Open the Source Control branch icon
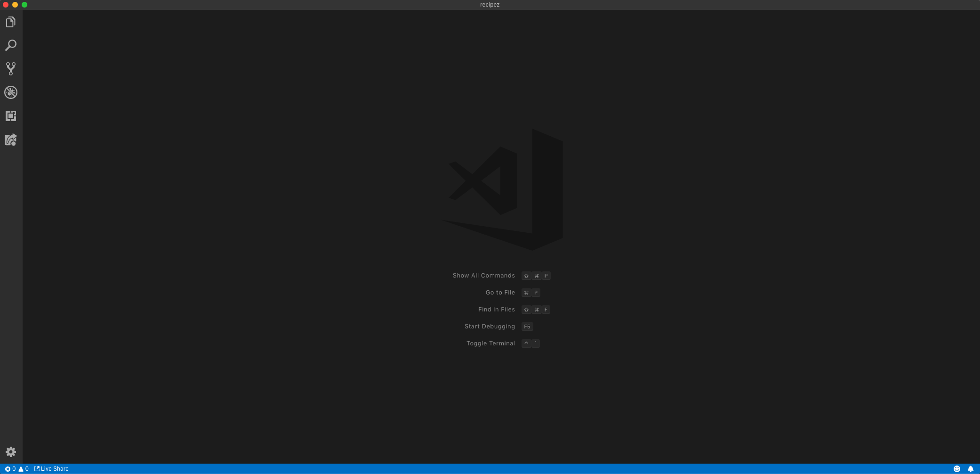Screen dimensions: 980x474 point(11,69)
